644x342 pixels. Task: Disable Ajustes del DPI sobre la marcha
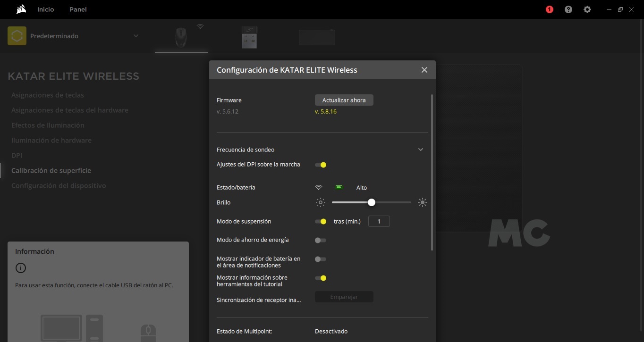[321, 165]
